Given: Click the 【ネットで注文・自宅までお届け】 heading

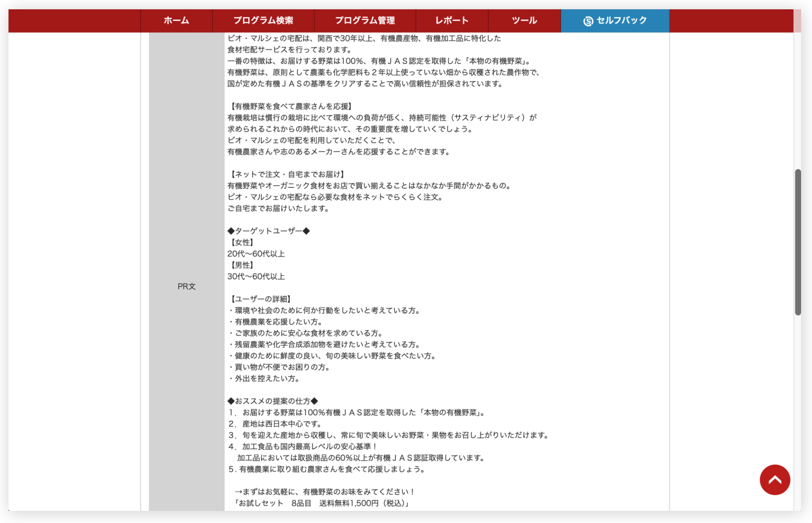Looking at the screenshot, I should pyautogui.click(x=287, y=174).
